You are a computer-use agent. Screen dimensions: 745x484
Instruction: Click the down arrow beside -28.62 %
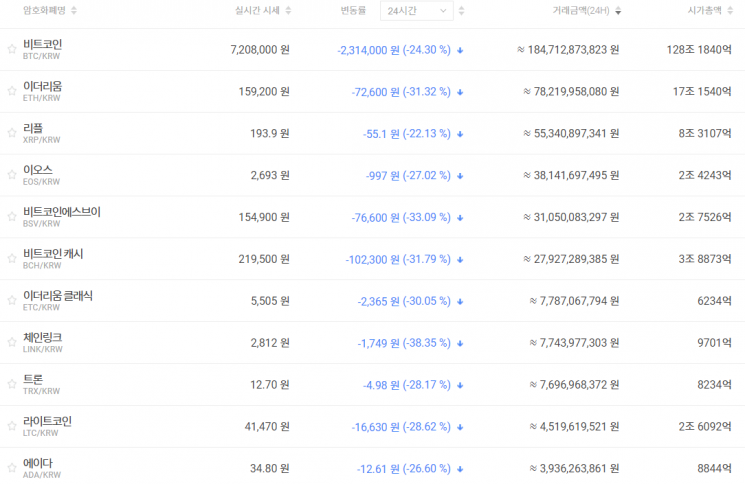coord(460,427)
